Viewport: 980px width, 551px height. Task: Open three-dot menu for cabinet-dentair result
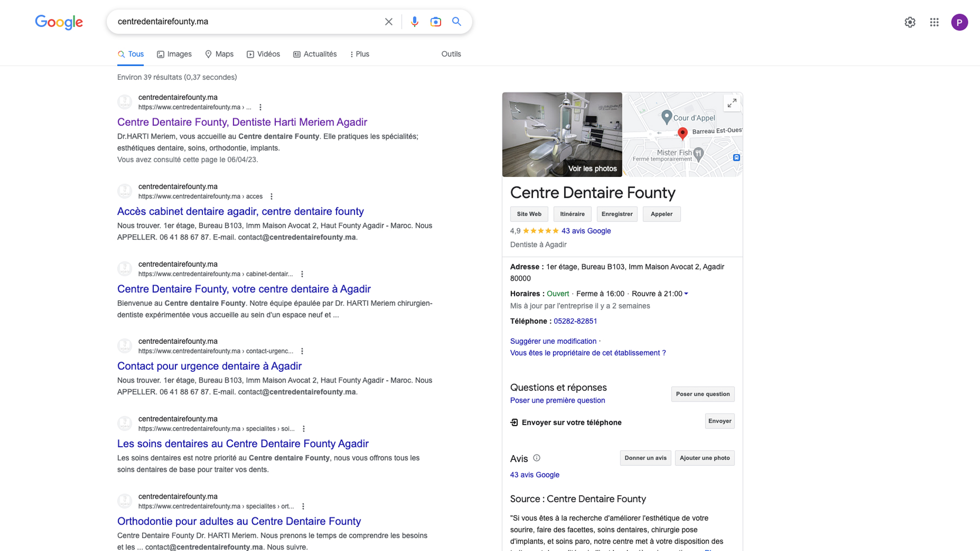point(302,274)
